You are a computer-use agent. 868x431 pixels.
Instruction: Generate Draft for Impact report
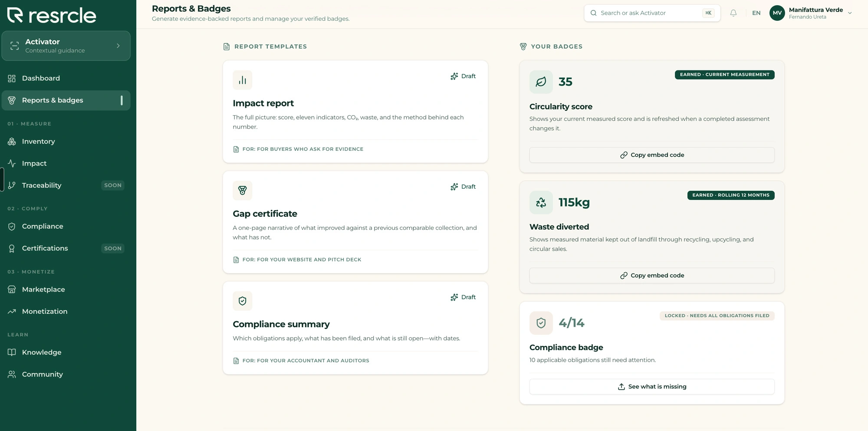463,76
